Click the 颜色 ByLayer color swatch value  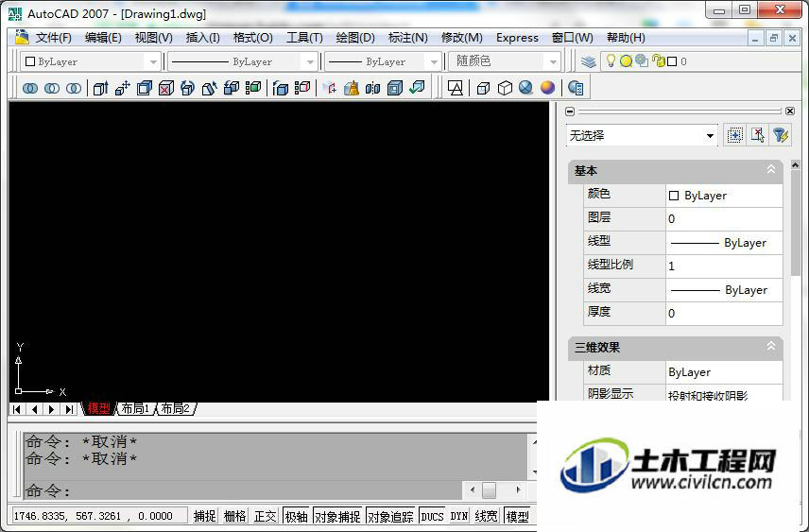(724, 196)
